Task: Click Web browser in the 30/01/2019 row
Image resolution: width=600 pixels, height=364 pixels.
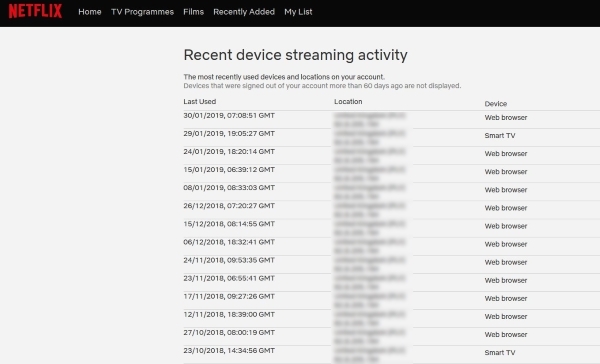Action: coord(506,118)
